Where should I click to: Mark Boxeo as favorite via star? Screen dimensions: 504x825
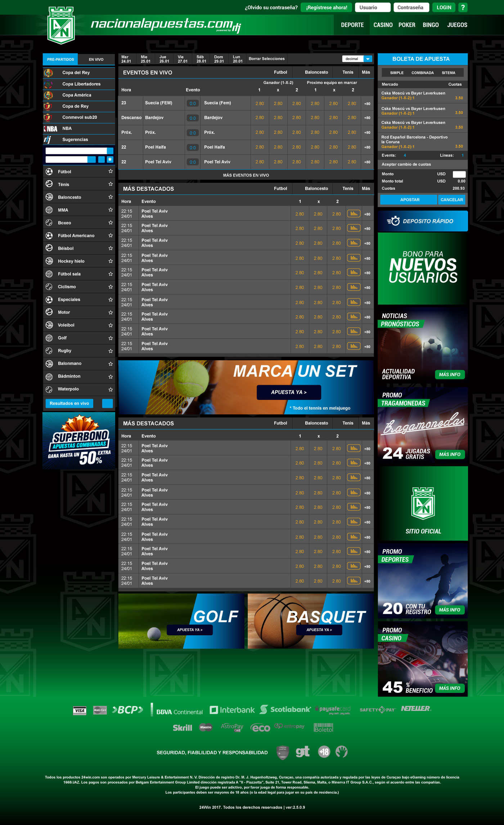[111, 222]
